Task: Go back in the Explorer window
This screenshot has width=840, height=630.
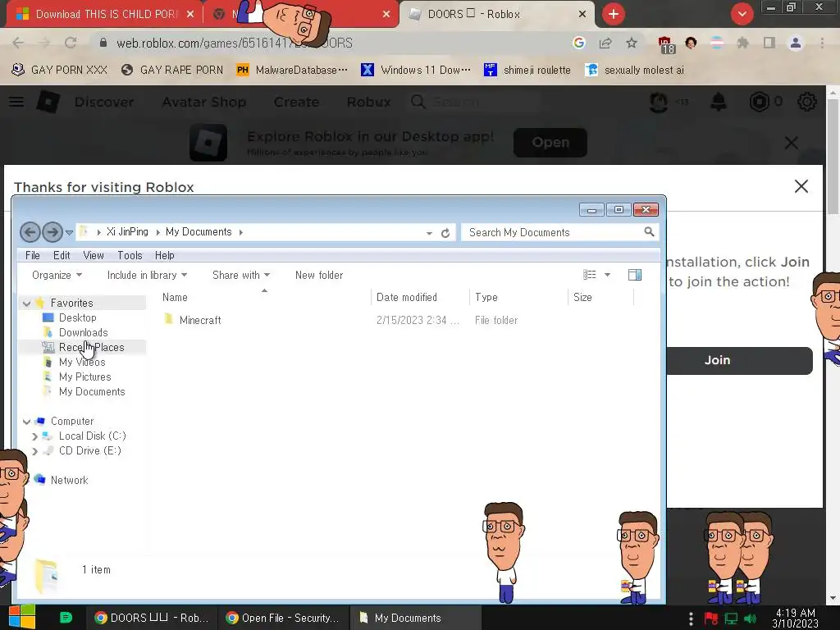Action: [x=30, y=232]
